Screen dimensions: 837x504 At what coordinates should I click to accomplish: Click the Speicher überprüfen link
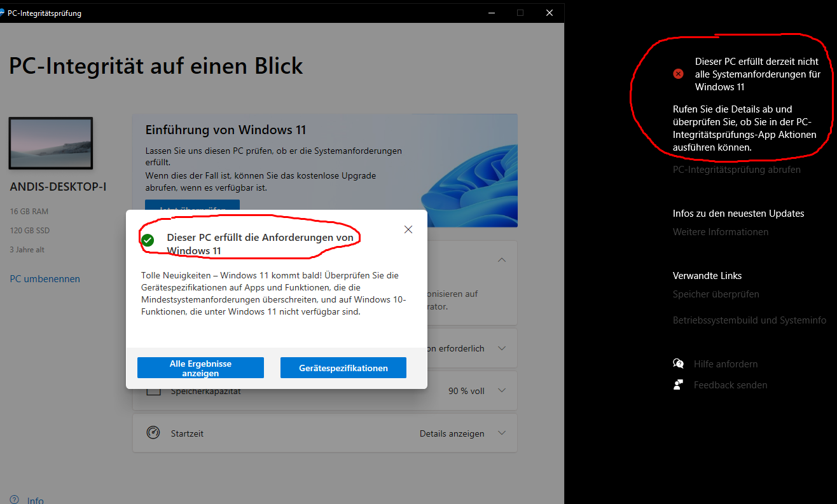716,294
